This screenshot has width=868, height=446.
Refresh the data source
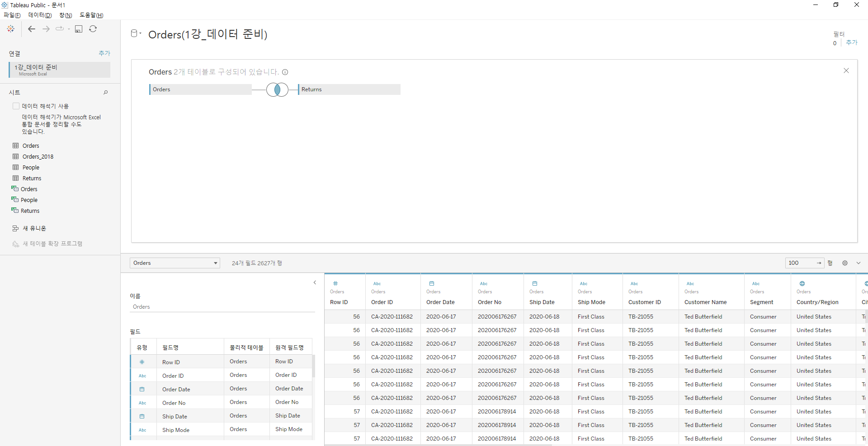93,29
